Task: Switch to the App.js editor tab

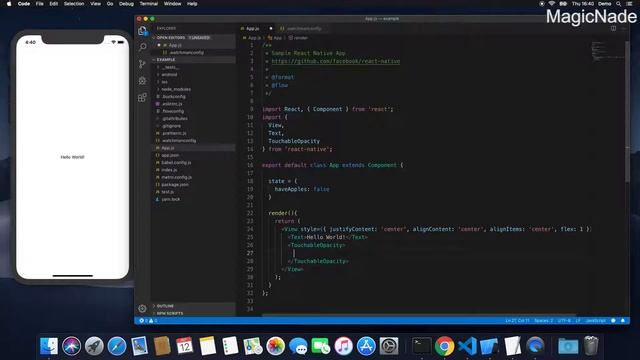Action: point(256,29)
